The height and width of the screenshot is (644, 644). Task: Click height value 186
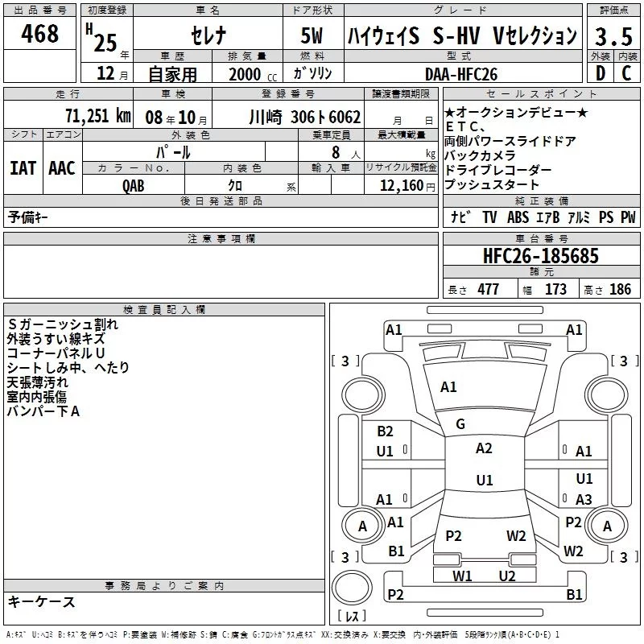coord(620,289)
